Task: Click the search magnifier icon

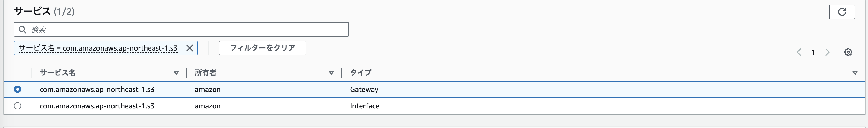Action: (x=22, y=30)
